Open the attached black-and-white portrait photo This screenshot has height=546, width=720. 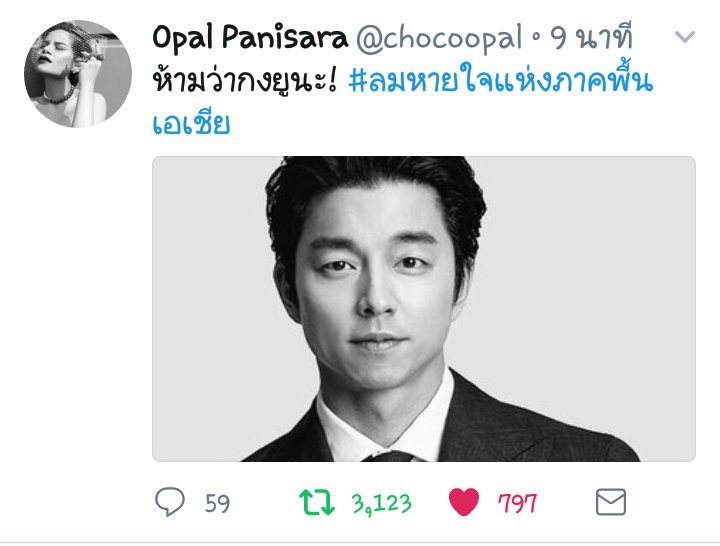[424, 309]
